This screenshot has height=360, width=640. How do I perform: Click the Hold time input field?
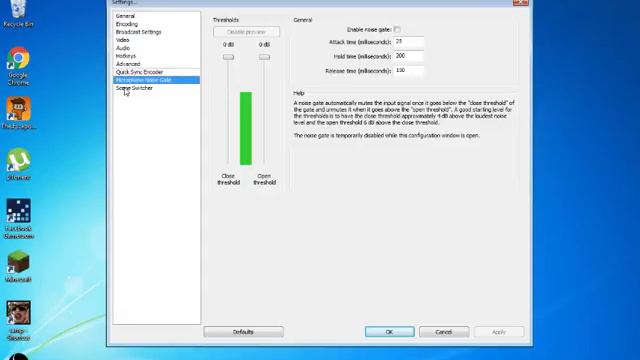pos(409,56)
